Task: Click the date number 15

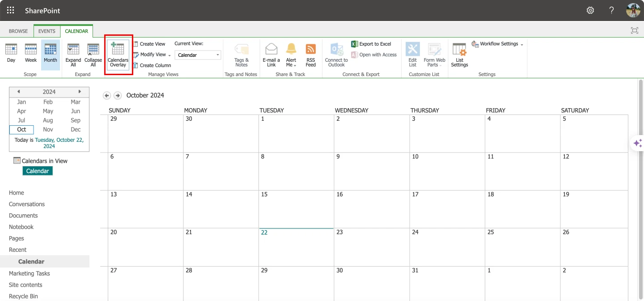Action: (264, 195)
